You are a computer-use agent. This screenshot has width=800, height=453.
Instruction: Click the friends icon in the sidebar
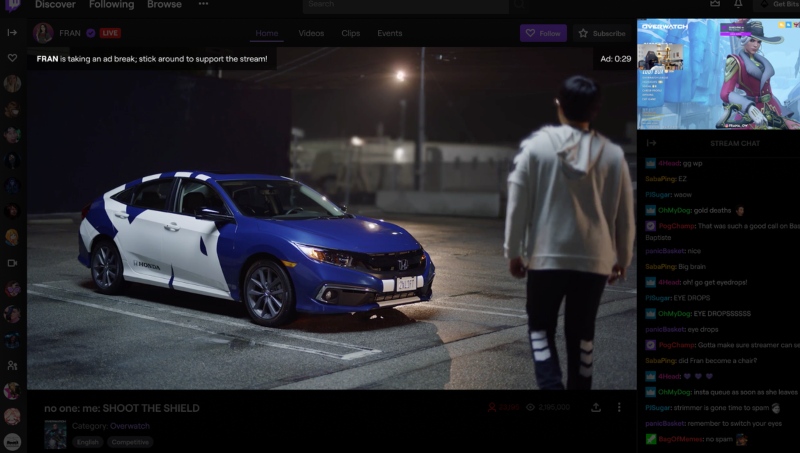[x=12, y=365]
